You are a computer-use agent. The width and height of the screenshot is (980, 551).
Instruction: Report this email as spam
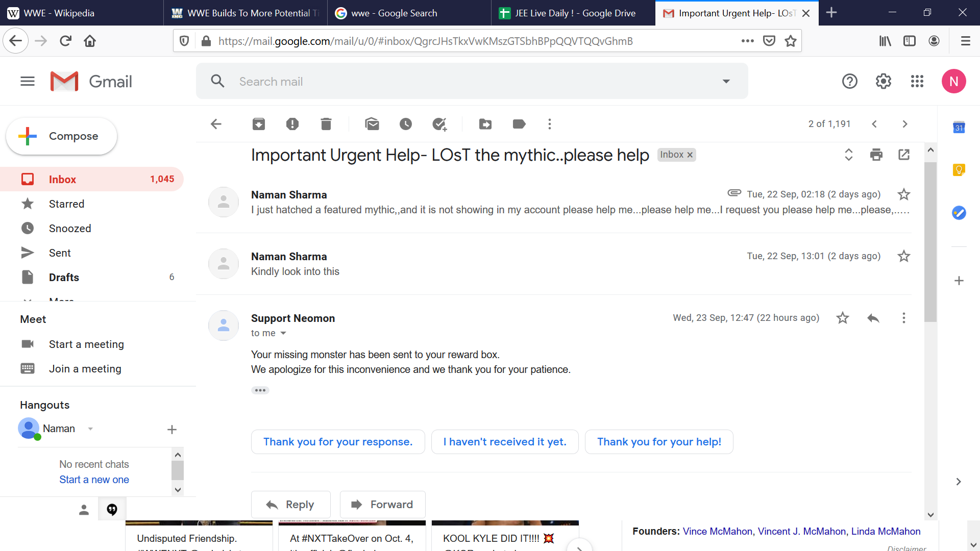pyautogui.click(x=292, y=124)
